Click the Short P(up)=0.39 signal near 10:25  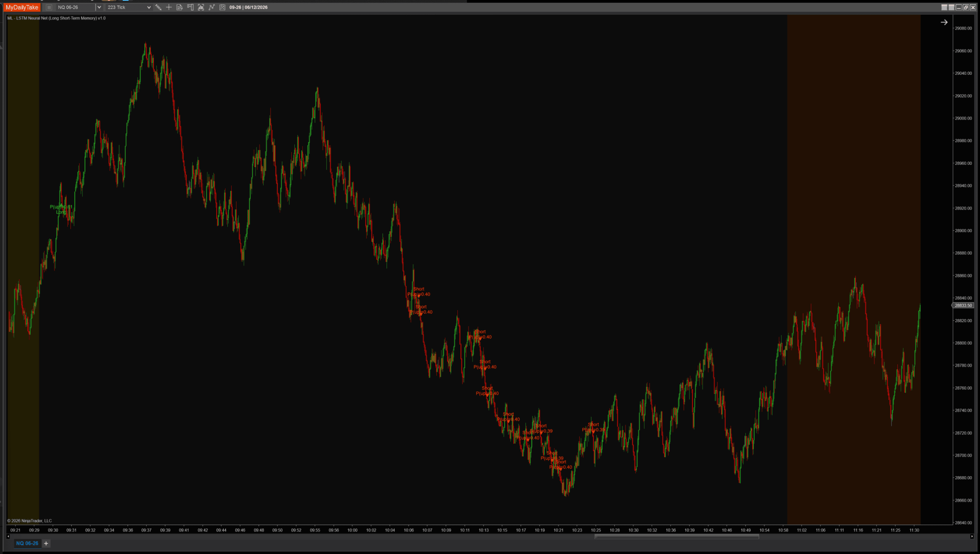pos(593,427)
